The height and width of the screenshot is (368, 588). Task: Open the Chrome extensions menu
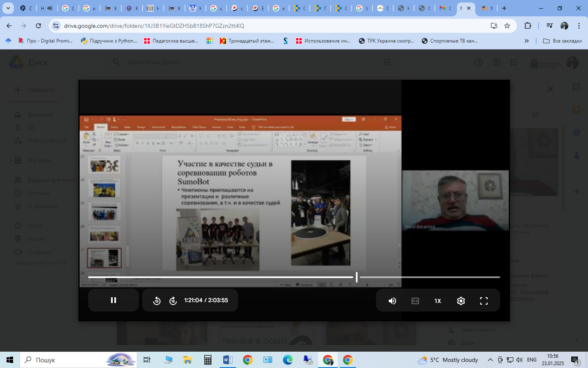tap(528, 26)
